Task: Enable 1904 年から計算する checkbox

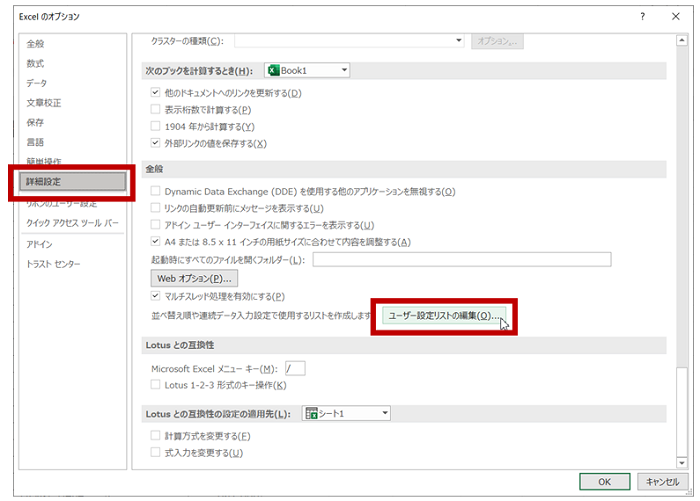Action: [x=155, y=126]
